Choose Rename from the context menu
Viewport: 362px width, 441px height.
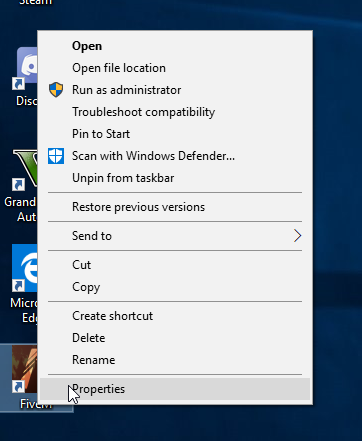tap(175, 360)
